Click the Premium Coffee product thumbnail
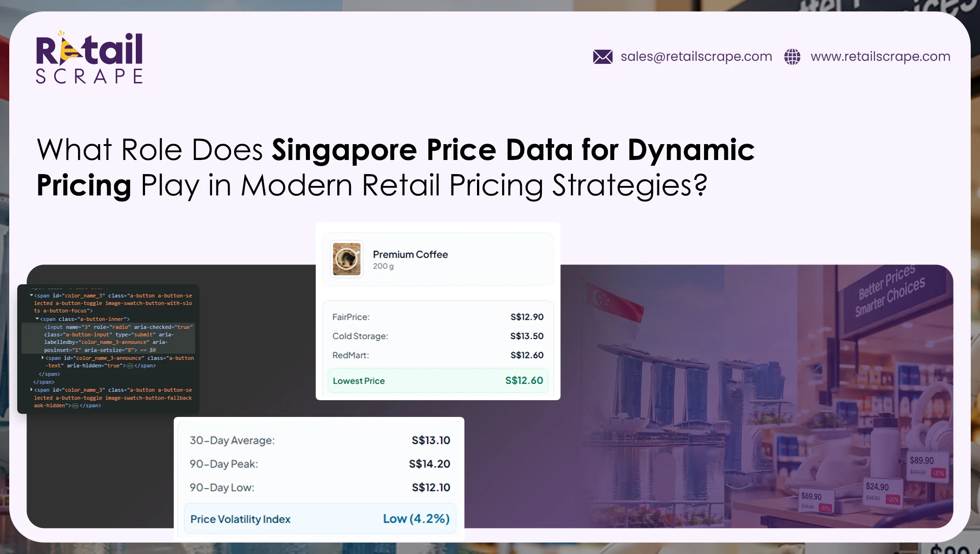This screenshot has height=554, width=980. [347, 259]
